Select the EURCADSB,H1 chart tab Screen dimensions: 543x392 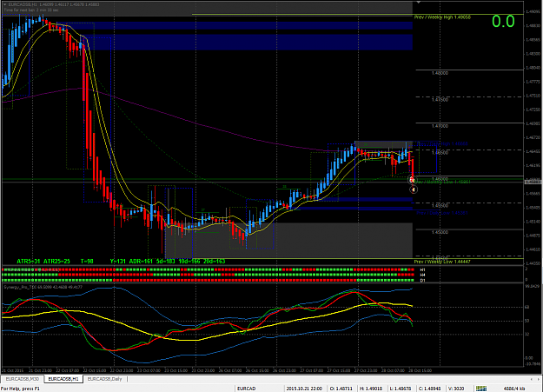(x=63, y=379)
